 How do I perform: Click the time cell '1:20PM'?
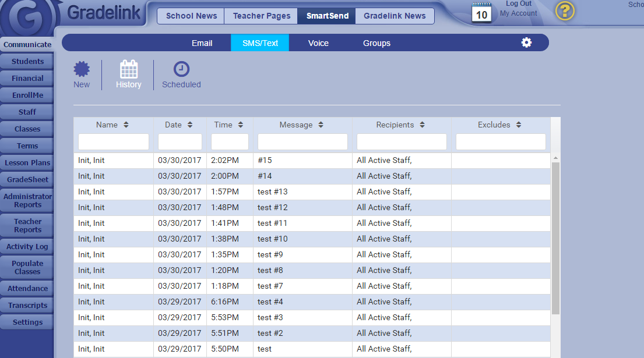click(x=230, y=270)
